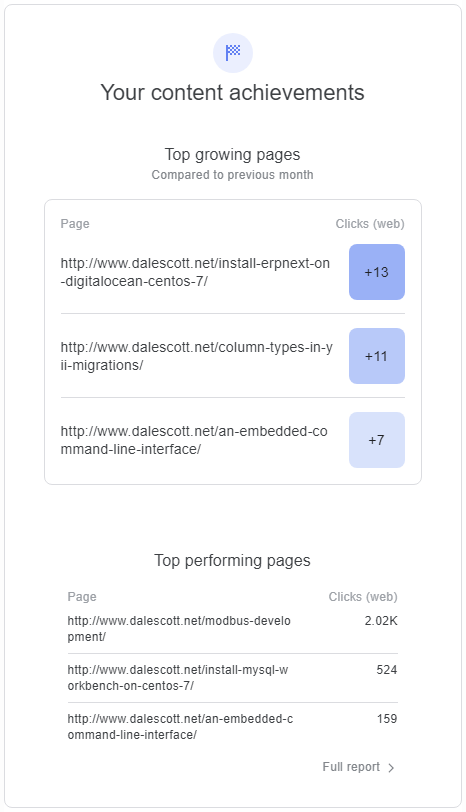466x812 pixels.
Task: Click the +13 clicks badge
Action: pyautogui.click(x=377, y=272)
